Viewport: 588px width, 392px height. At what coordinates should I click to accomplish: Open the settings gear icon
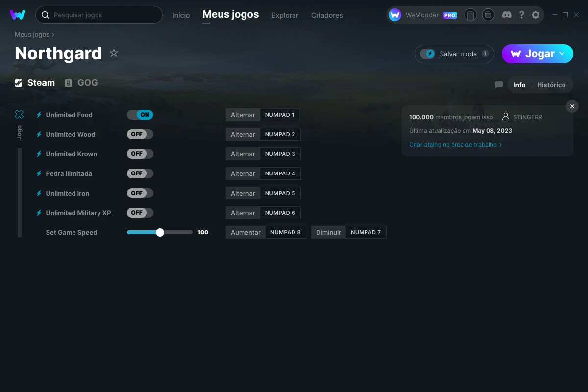pyautogui.click(x=536, y=15)
